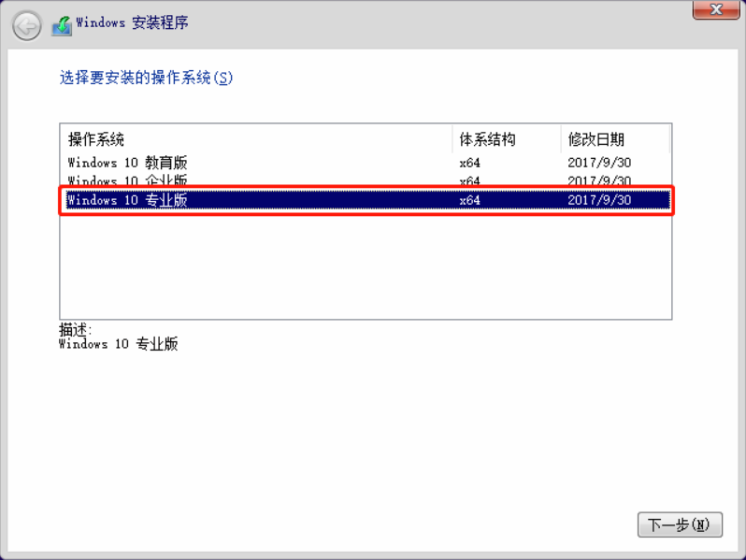Click the 选择要安装的操作系统(S) heading

click(x=146, y=78)
